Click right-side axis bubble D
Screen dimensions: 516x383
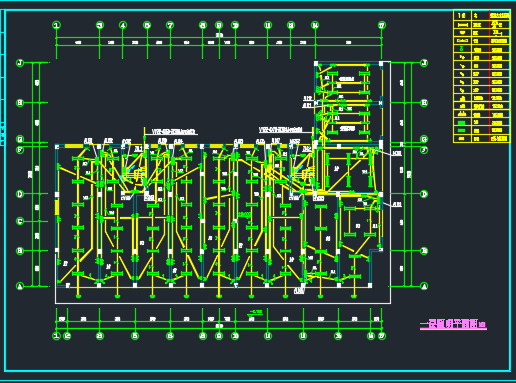(x=424, y=194)
